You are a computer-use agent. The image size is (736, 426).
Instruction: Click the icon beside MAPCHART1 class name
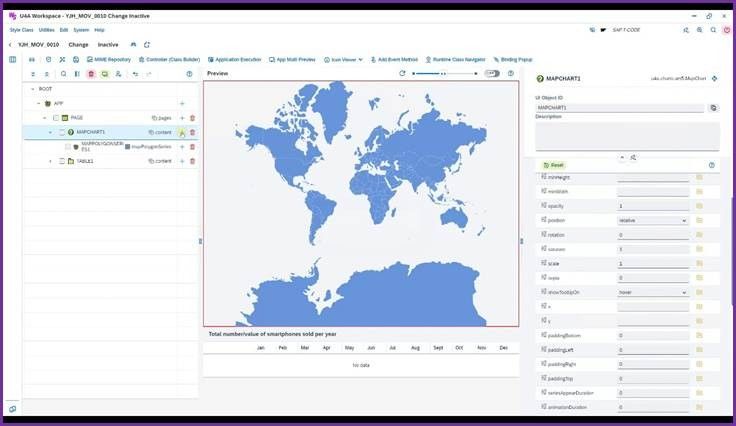tap(714, 78)
